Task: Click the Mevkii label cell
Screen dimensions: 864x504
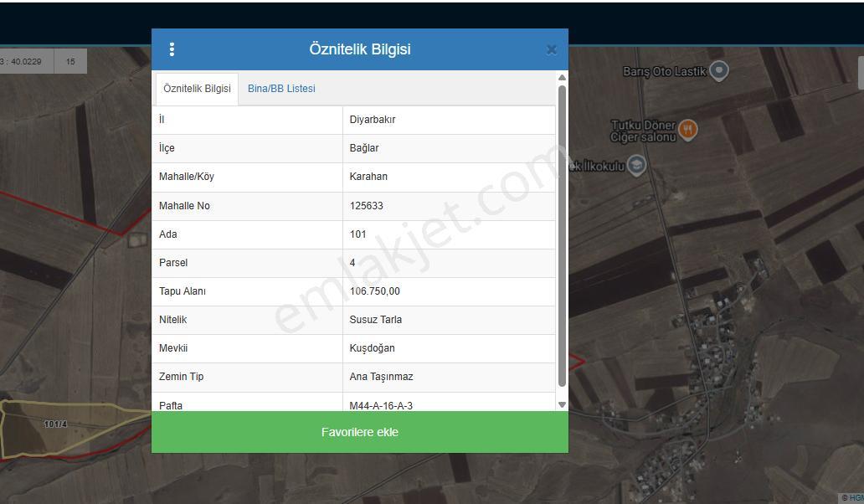Action: (x=248, y=348)
